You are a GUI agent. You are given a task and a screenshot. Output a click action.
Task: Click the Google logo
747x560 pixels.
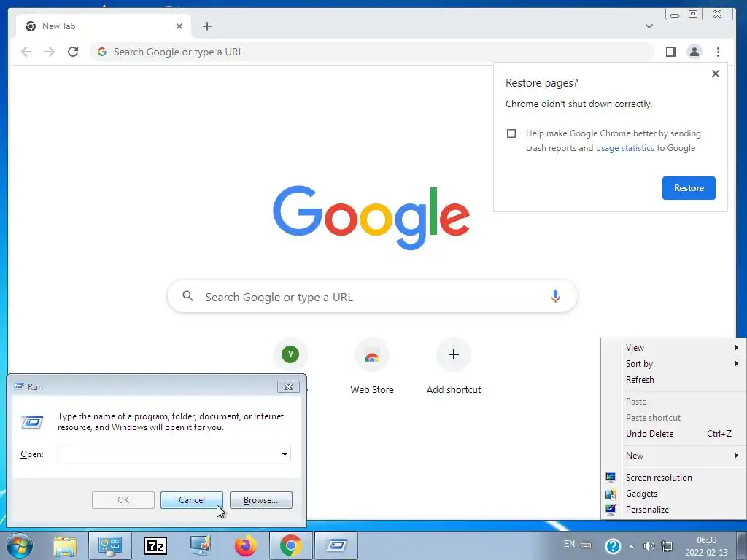coord(371,217)
